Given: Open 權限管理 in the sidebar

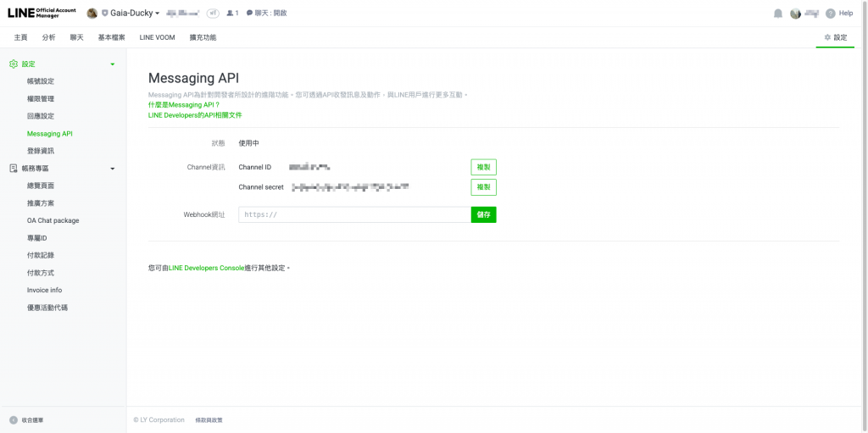Looking at the screenshot, I should [41, 98].
